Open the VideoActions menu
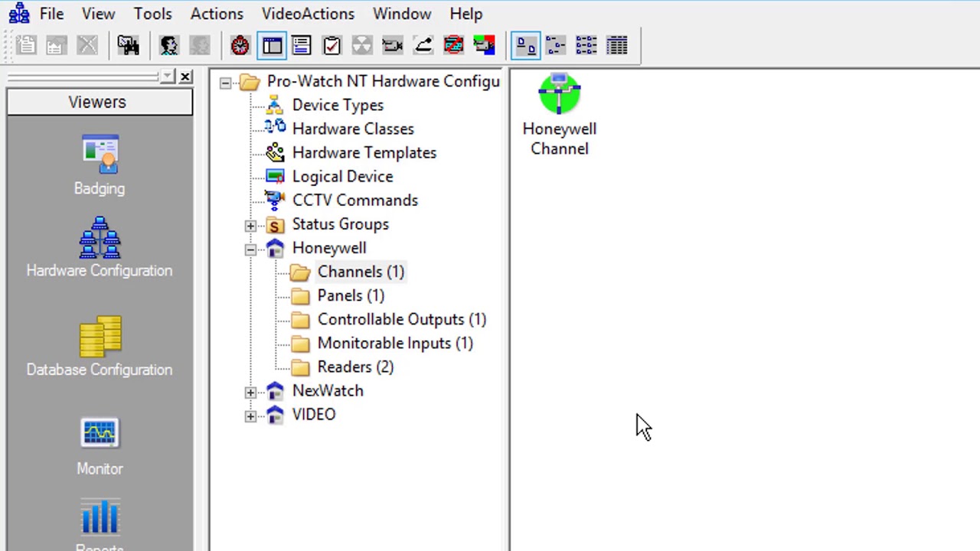 pyautogui.click(x=308, y=13)
